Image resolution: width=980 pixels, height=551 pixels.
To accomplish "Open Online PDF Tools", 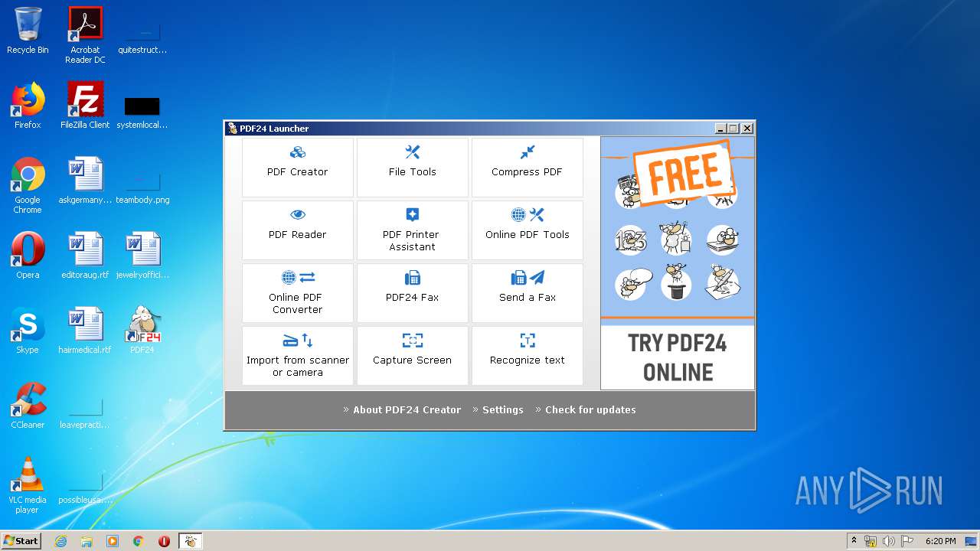I will 528,230.
